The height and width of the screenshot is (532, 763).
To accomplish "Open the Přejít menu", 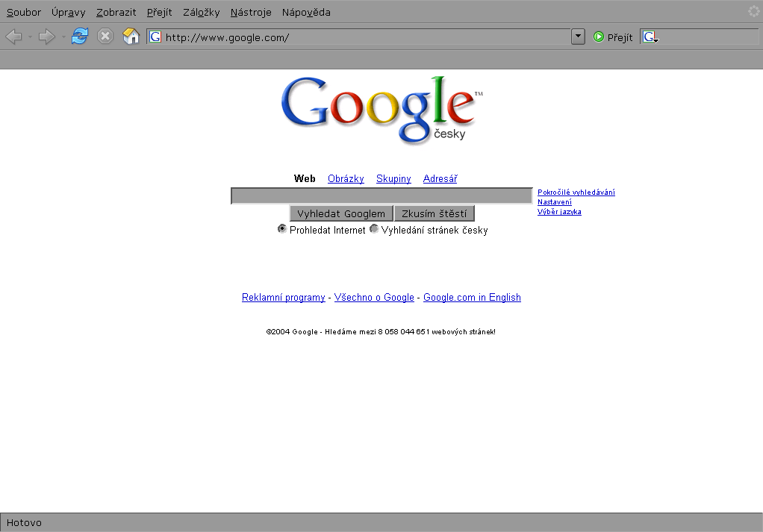I will coord(159,12).
